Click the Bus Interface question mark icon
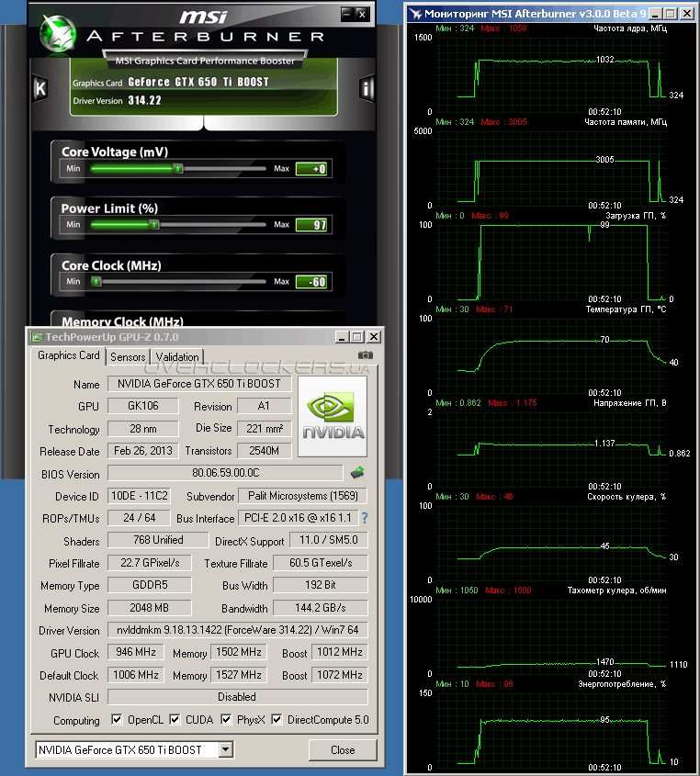Viewport: 700px width, 776px height. point(365,518)
